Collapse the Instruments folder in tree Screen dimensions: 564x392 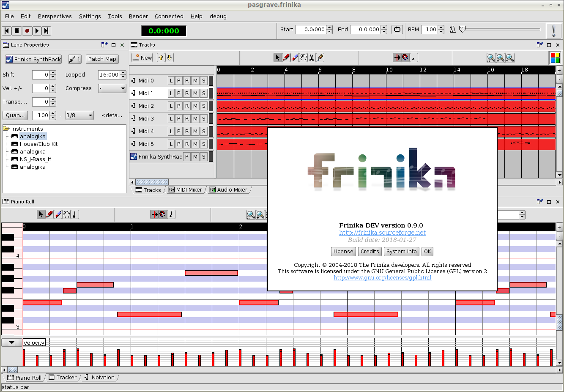pyautogui.click(x=6, y=129)
